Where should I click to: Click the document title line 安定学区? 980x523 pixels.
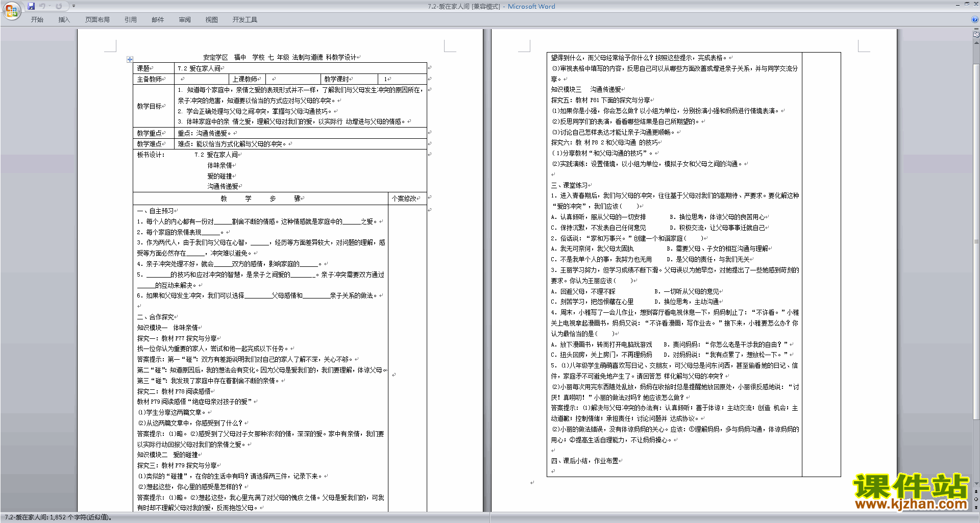point(282,57)
